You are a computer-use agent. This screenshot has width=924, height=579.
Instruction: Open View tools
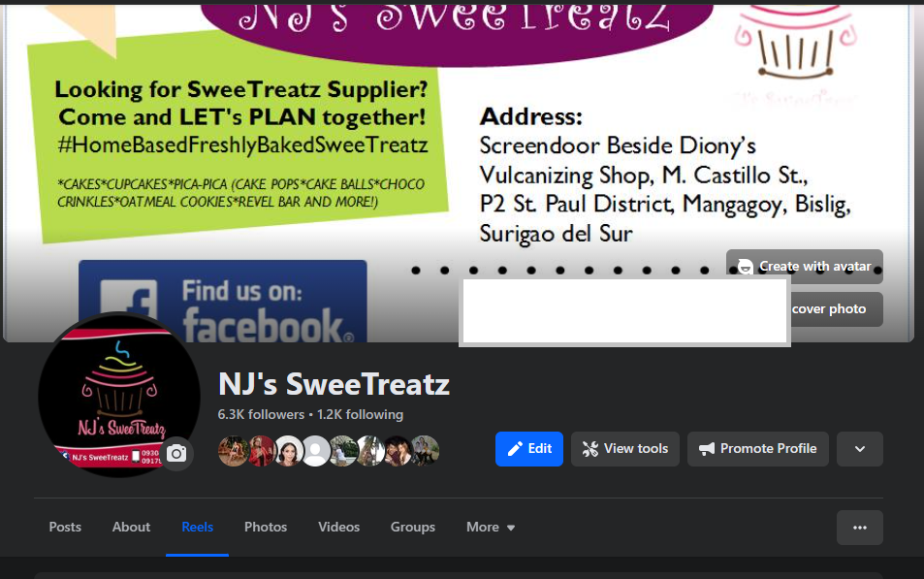pos(625,449)
